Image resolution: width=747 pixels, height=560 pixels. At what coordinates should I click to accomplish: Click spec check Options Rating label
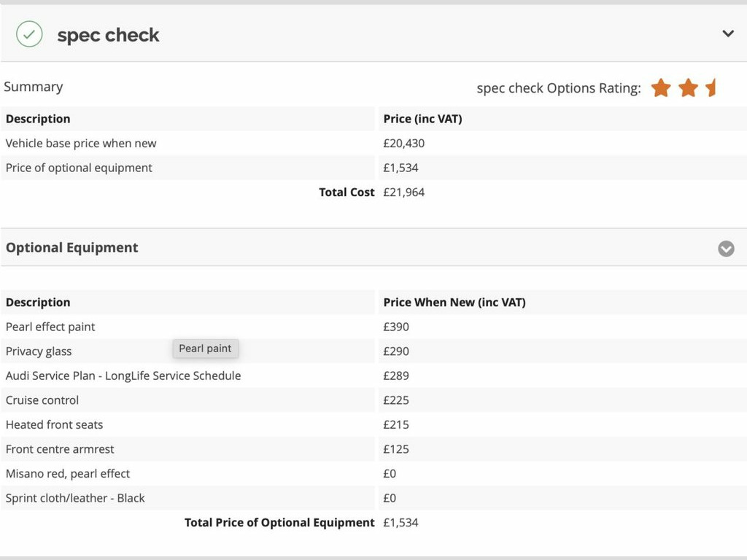pyautogui.click(x=558, y=88)
